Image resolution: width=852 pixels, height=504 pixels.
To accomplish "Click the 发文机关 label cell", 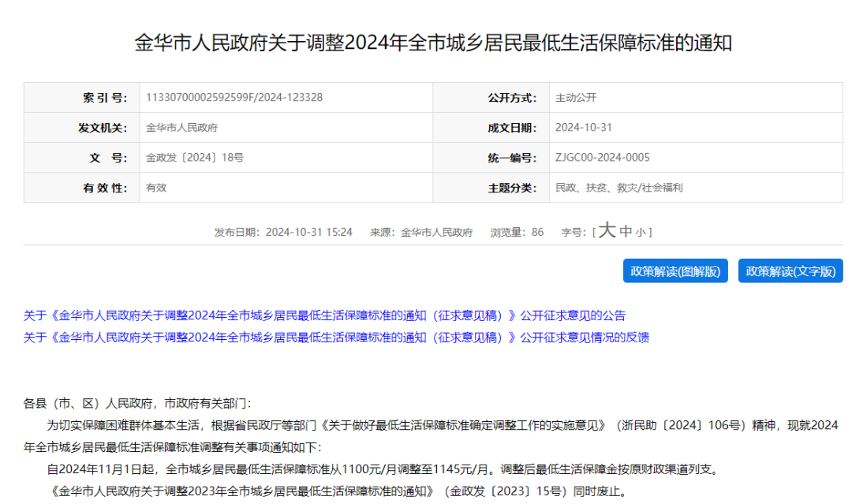I will [x=82, y=128].
